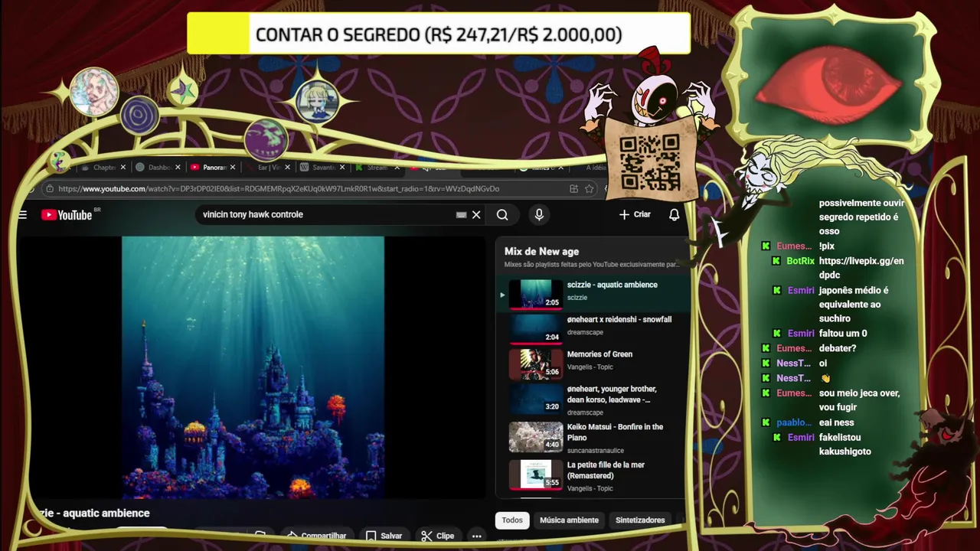The width and height of the screenshot is (980, 551).
Task: Play 'La petite fille de la mer (Remastered)'
Action: [606, 470]
